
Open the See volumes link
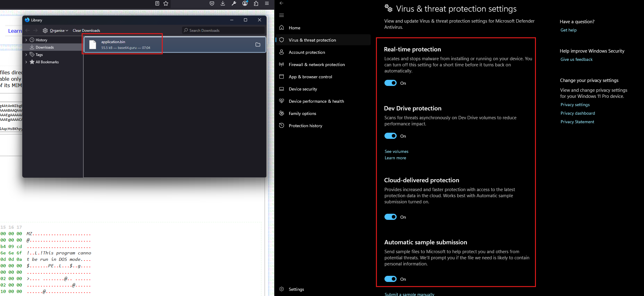(396, 151)
